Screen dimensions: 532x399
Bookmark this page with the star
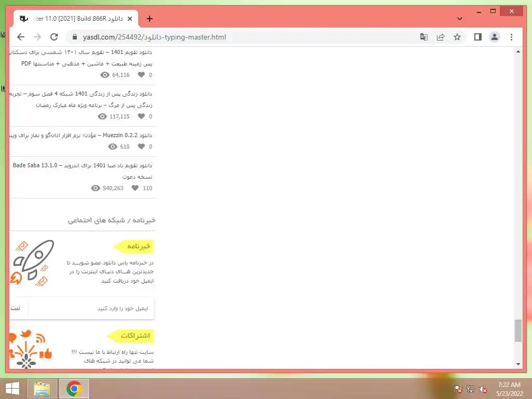click(x=457, y=37)
